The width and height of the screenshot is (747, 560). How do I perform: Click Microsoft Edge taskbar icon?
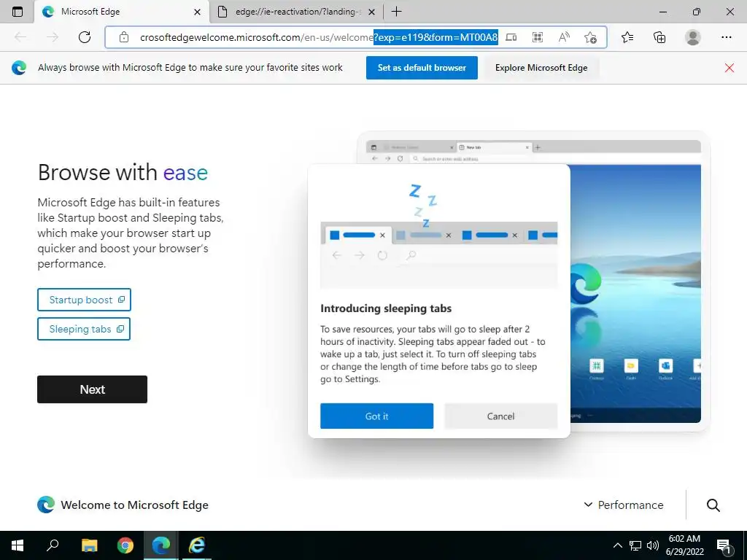tap(161, 545)
